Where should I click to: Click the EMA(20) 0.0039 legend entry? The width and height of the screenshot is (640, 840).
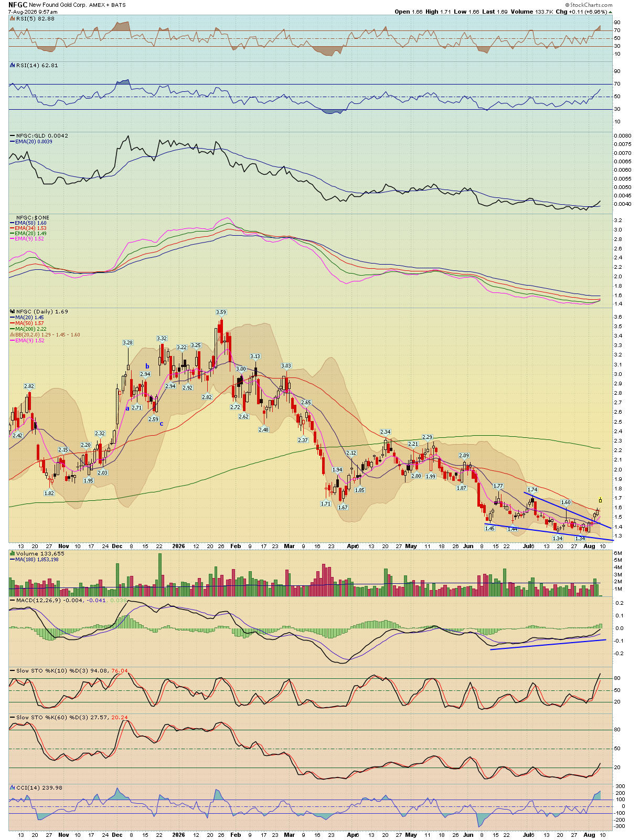pyautogui.click(x=34, y=142)
